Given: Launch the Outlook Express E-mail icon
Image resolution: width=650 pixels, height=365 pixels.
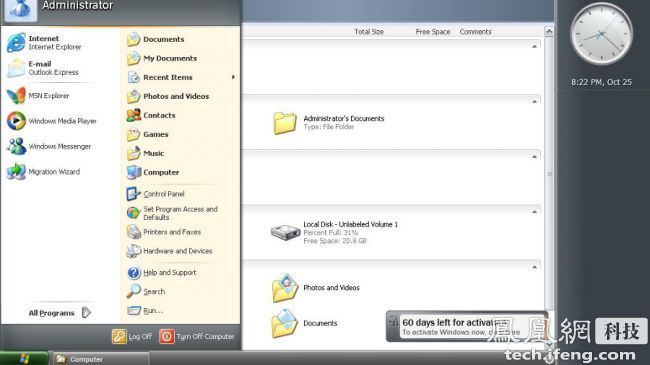Looking at the screenshot, I should tap(16, 68).
